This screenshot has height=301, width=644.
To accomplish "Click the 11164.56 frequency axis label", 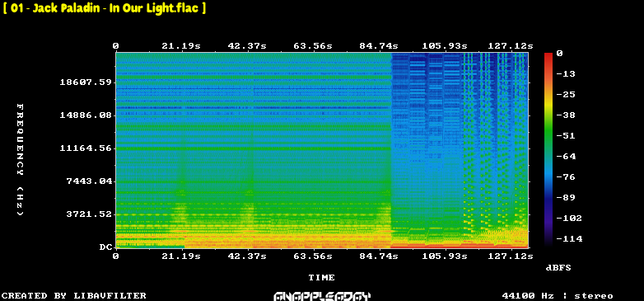I will (x=86, y=148).
